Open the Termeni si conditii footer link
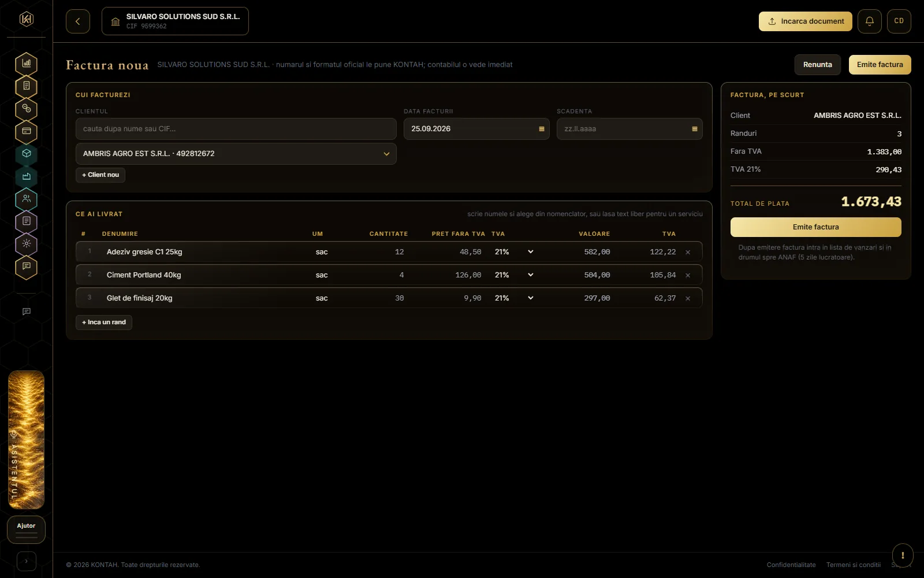The image size is (924, 578). click(853, 565)
